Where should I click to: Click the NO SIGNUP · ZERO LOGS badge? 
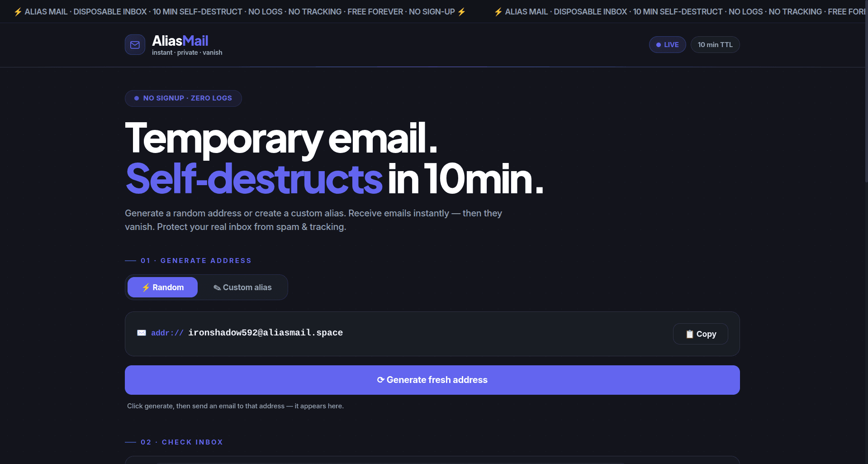[x=183, y=98]
